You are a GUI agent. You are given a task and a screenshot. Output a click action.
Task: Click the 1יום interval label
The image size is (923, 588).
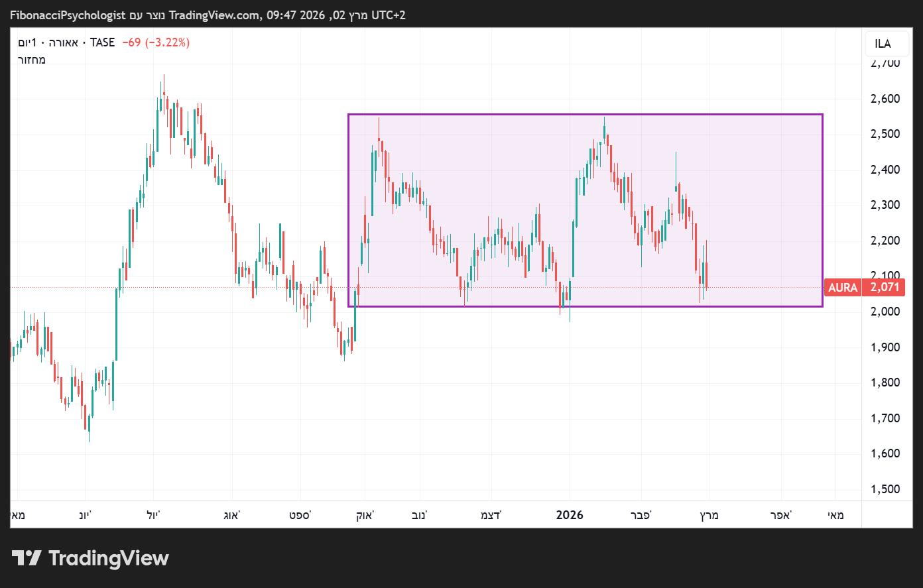(27, 42)
